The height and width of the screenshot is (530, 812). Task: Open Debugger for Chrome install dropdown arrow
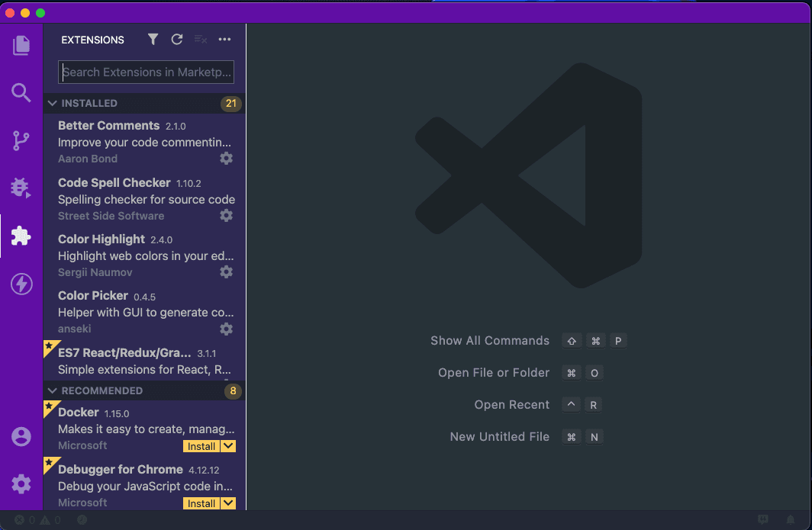click(x=228, y=503)
